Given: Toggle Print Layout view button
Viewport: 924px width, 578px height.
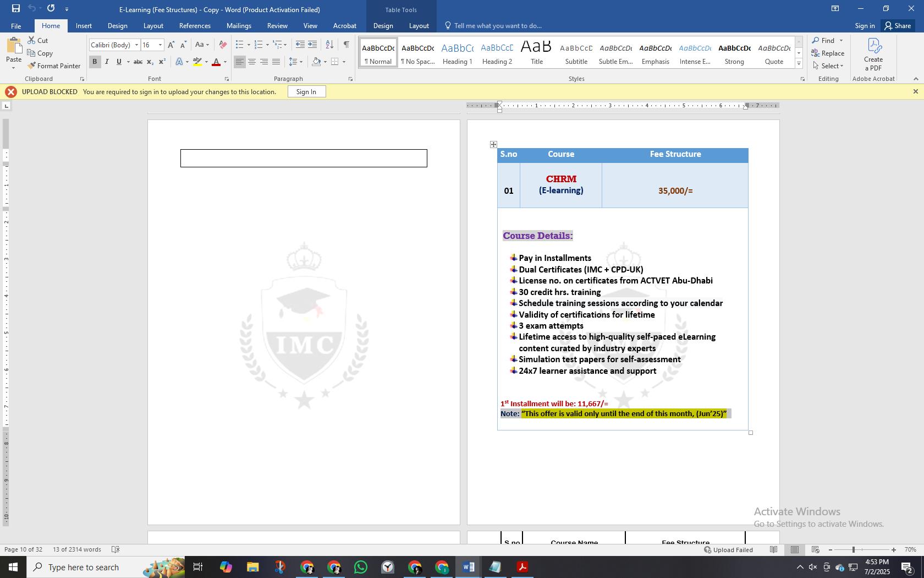Looking at the screenshot, I should pyautogui.click(x=794, y=549).
